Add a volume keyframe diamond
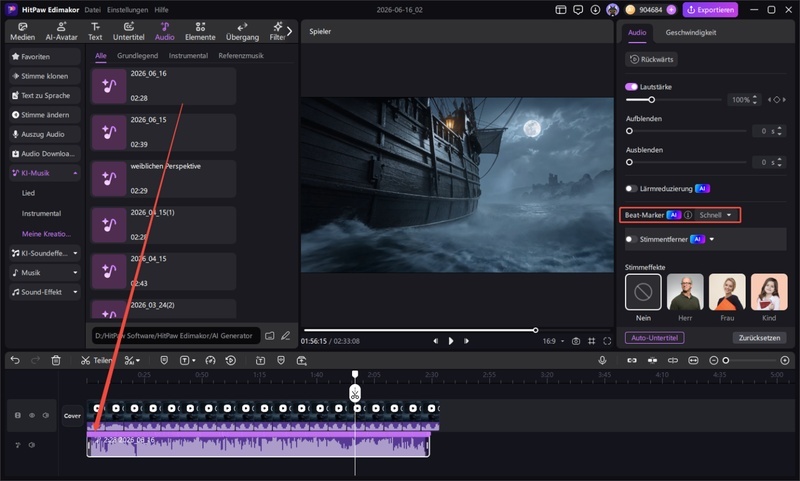The width and height of the screenshot is (800, 481). pyautogui.click(x=777, y=99)
